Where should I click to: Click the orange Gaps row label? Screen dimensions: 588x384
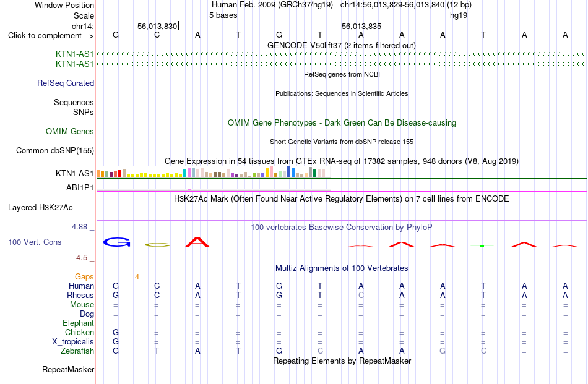click(84, 276)
